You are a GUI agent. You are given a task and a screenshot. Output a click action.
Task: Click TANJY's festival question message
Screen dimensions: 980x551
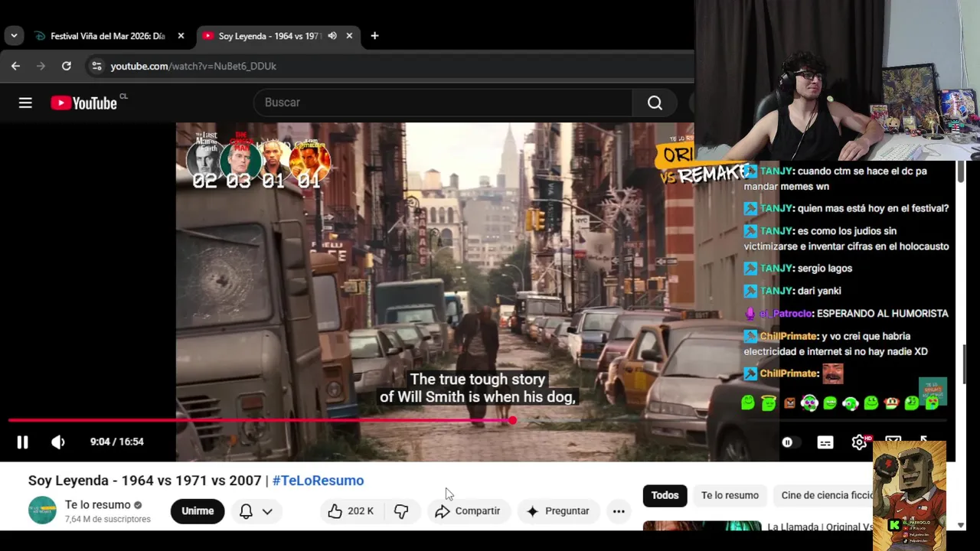coord(846,208)
